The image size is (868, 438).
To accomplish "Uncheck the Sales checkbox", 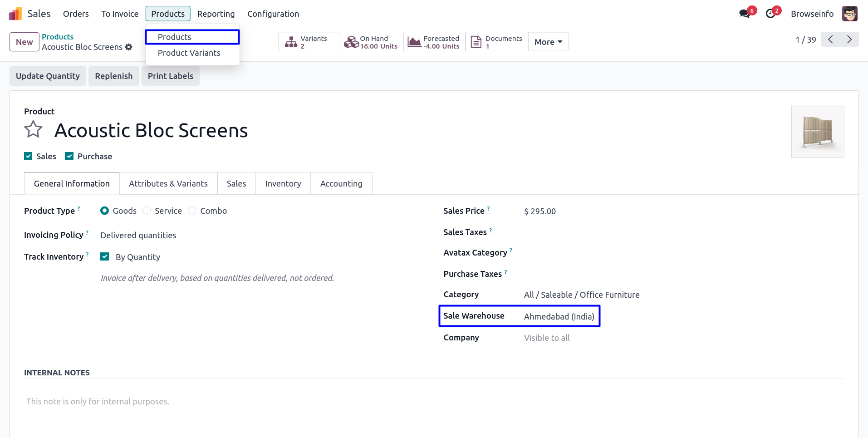I will tap(28, 156).
